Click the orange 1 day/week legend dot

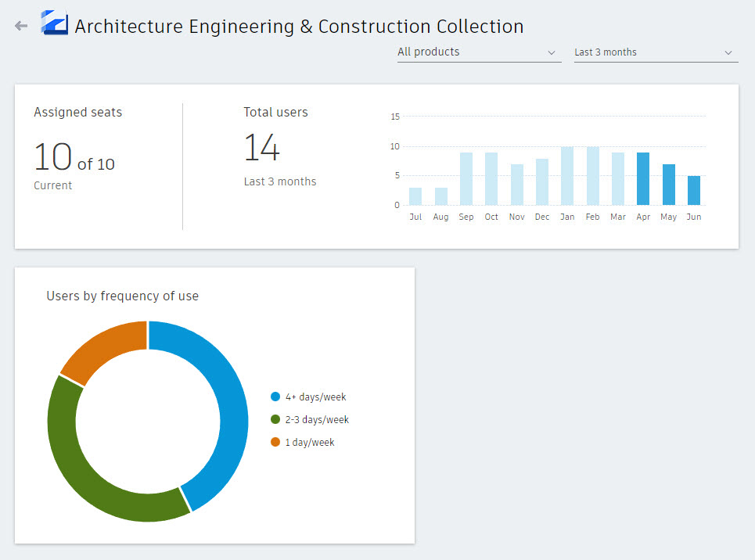coord(275,442)
